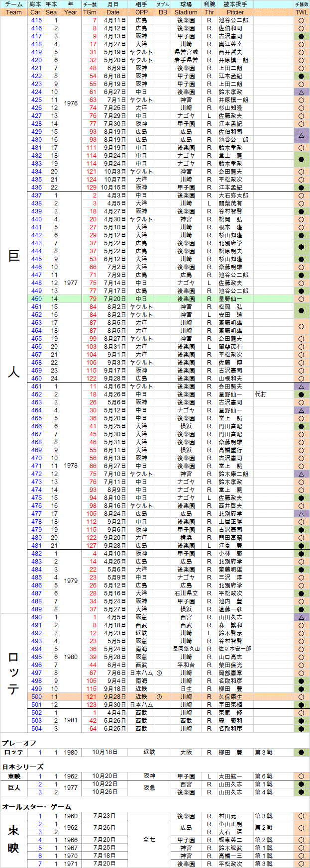Select pitcher name "根本 隆"
This screenshot has width=310, height=868.
click(230, 227)
